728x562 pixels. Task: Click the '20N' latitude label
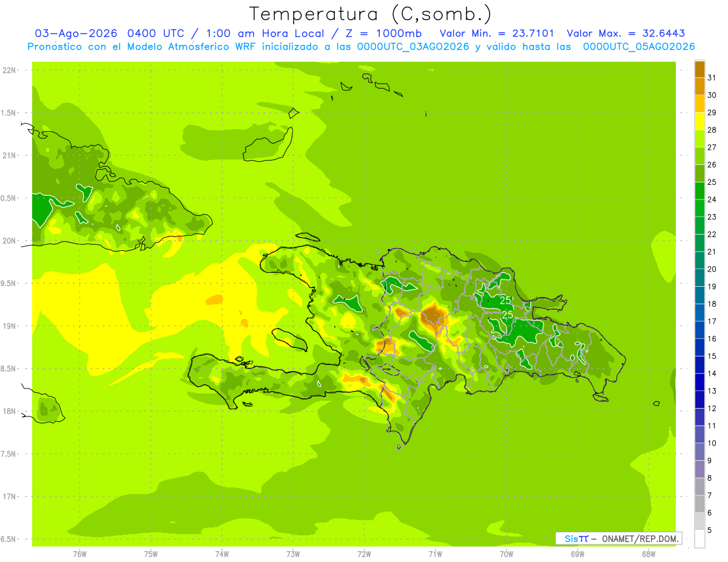tap(10, 241)
